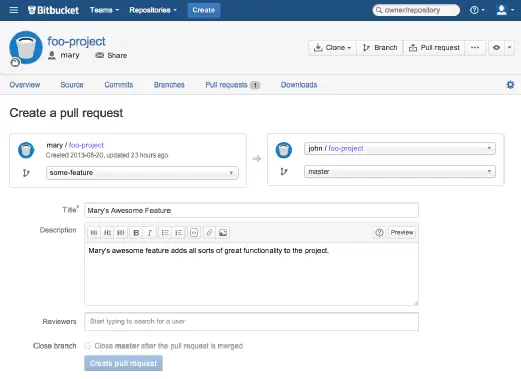Viewport: 521px width, 379px height.
Task: Insert an image in description
Action: pyautogui.click(x=223, y=233)
